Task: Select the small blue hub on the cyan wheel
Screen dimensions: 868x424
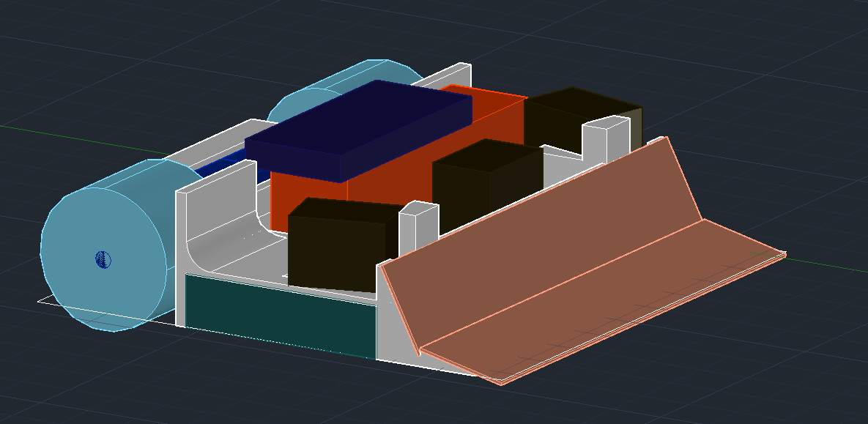Action: (x=103, y=260)
